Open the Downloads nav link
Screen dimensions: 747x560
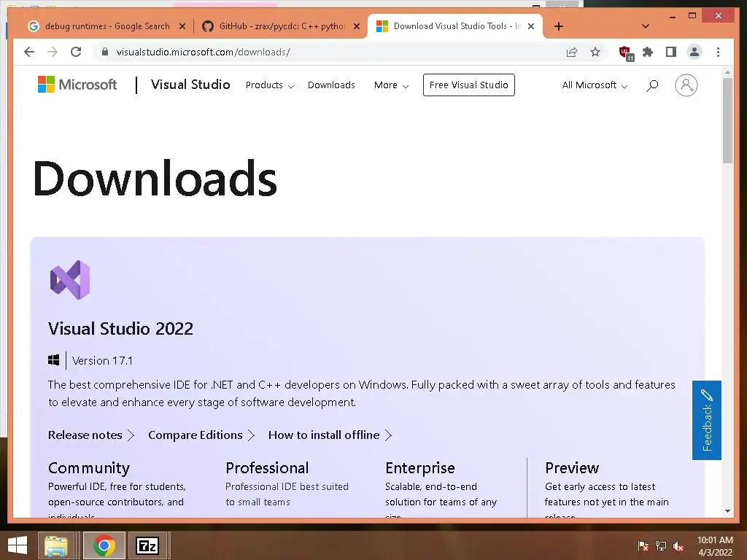[332, 85]
